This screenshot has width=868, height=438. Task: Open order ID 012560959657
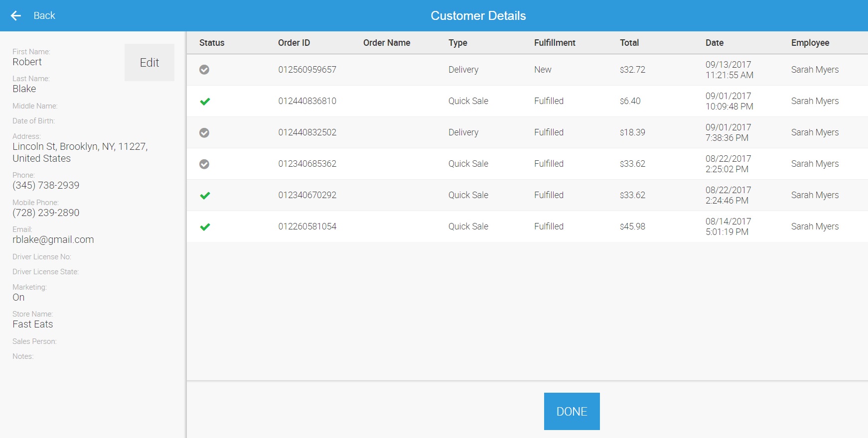pos(307,70)
